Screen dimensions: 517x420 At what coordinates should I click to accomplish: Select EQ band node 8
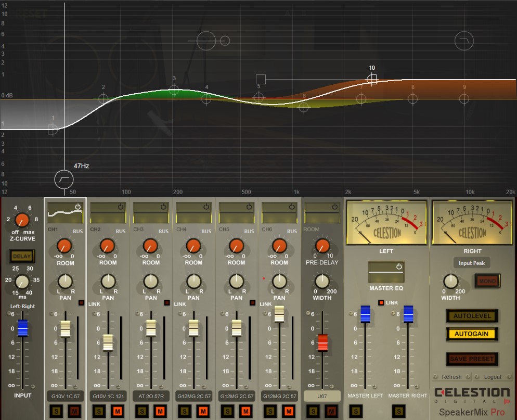pos(412,98)
